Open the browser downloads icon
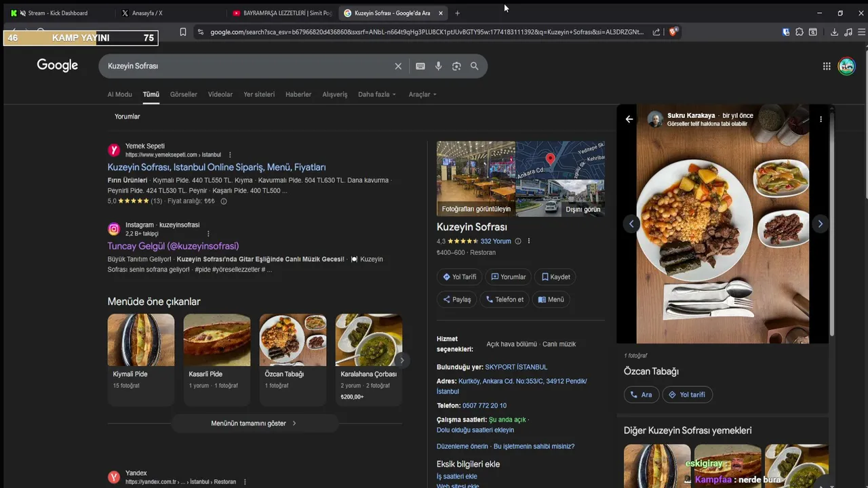Image resolution: width=868 pixels, height=488 pixels. (x=834, y=32)
